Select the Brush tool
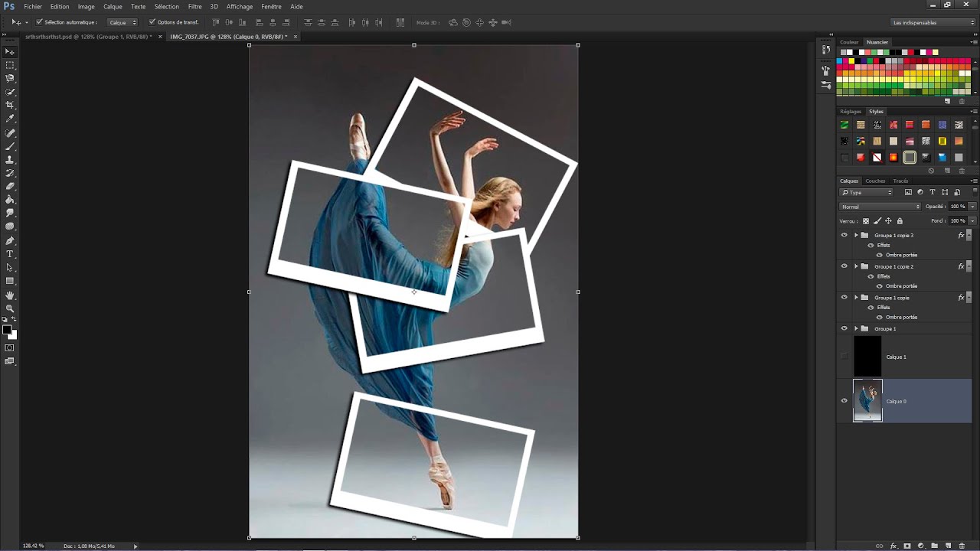The width and height of the screenshot is (980, 551). point(10,146)
